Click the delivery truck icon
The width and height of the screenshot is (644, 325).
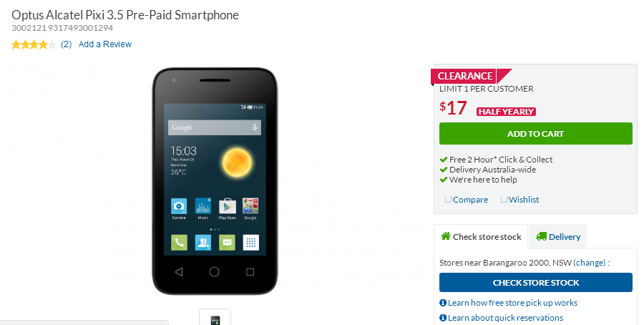click(542, 237)
